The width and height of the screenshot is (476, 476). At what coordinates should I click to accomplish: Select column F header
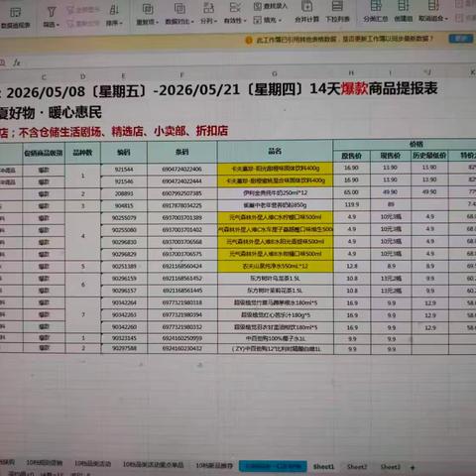tap(181, 75)
